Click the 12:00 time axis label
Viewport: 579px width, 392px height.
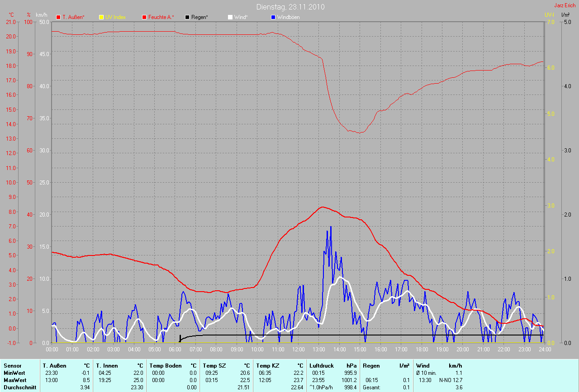point(299,349)
